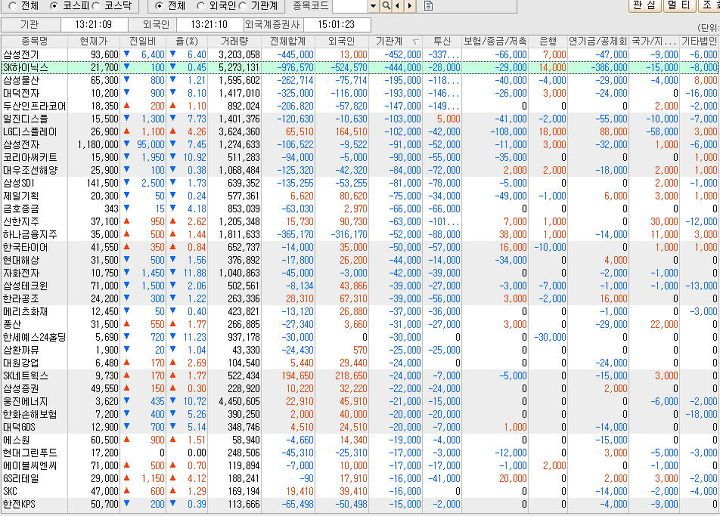
Task: Sort by the 종목명 column header
Action: [34, 41]
